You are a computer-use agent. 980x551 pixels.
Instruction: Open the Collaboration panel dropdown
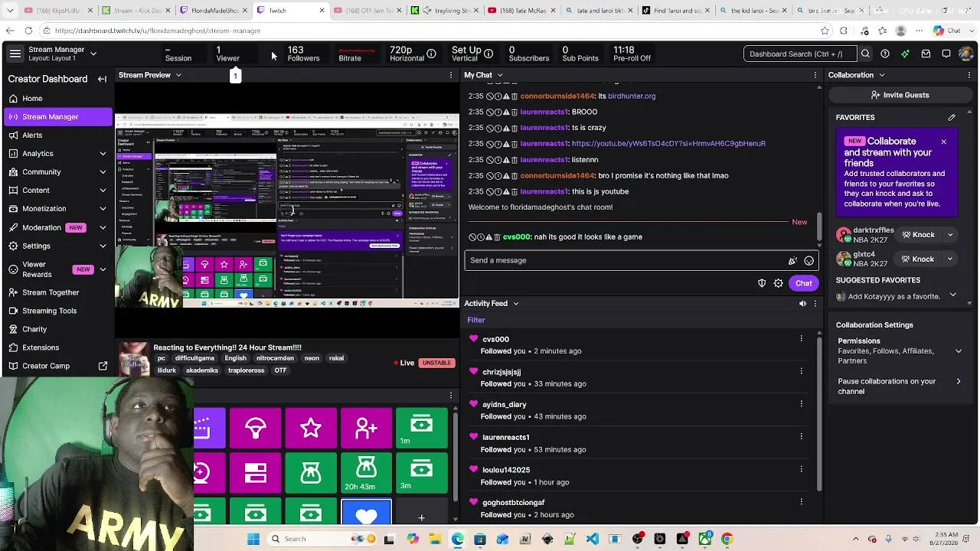click(881, 75)
